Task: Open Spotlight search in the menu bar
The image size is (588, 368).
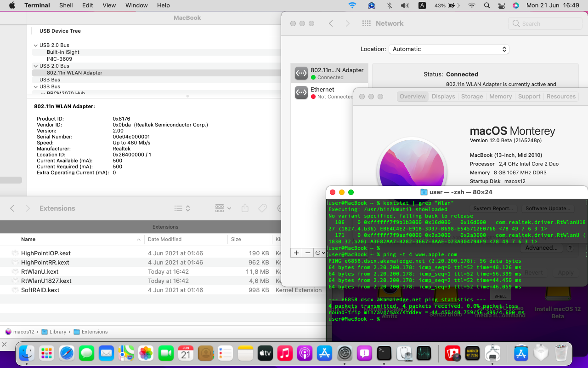Action: pos(487,6)
